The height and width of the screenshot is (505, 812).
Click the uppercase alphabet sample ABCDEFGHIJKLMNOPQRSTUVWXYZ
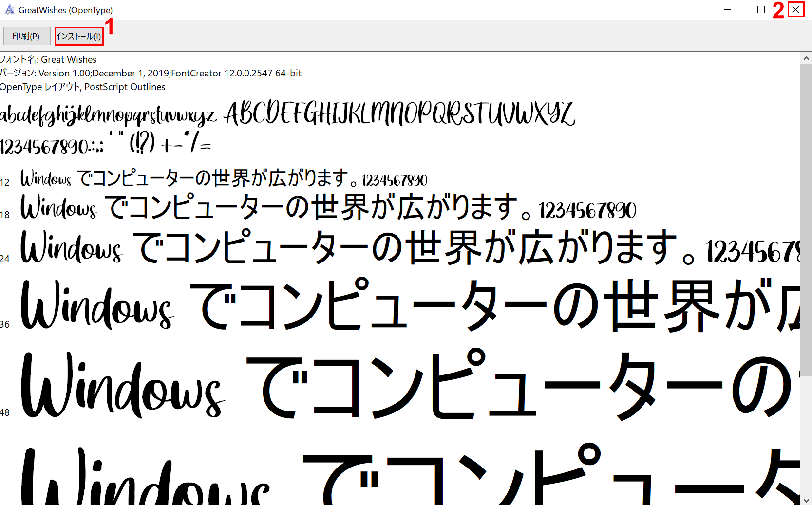tap(399, 113)
